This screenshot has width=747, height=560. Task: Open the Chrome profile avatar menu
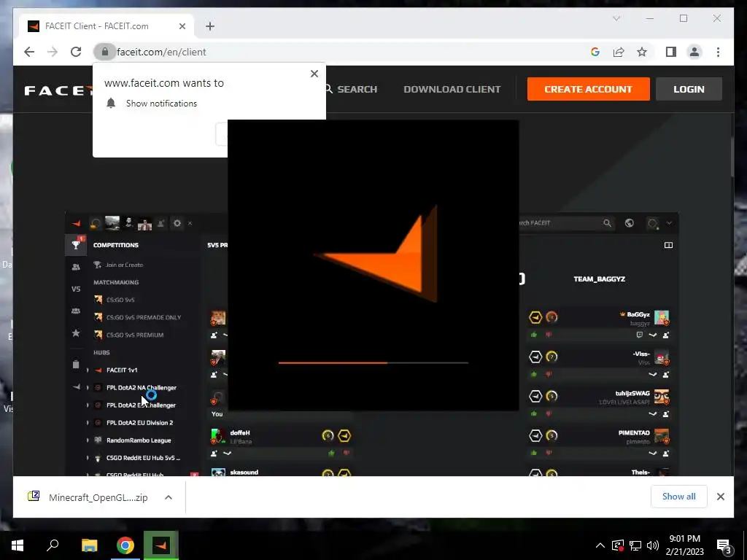694,52
